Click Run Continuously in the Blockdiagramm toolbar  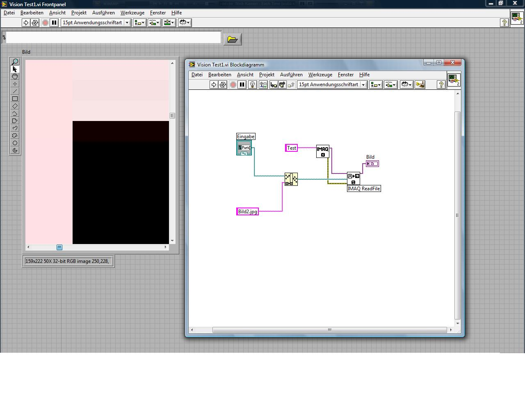(x=223, y=84)
